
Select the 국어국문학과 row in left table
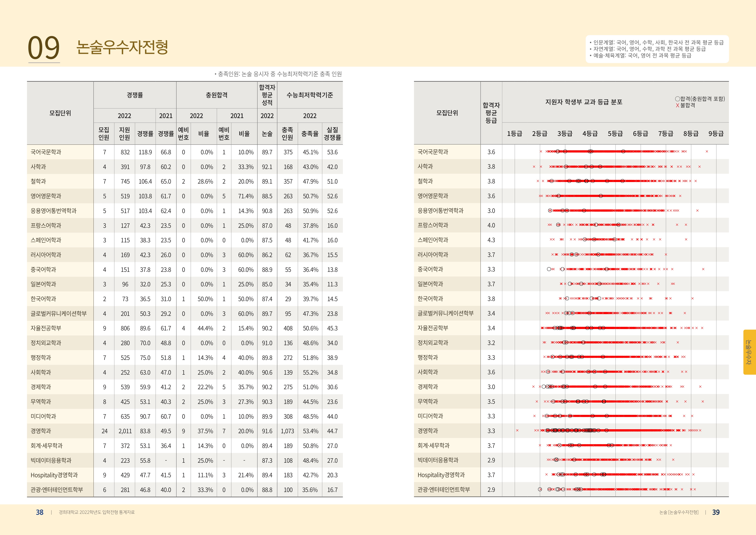(x=46, y=152)
